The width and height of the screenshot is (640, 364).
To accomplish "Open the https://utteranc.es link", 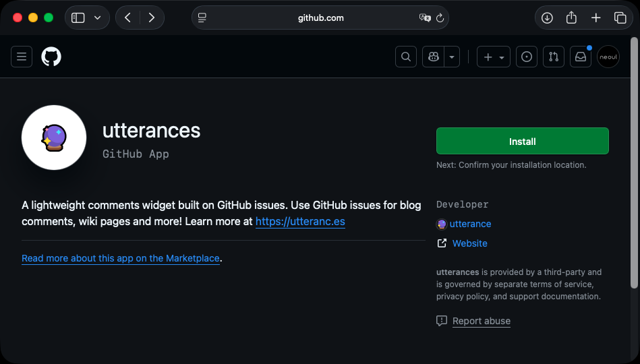I will coord(300,221).
